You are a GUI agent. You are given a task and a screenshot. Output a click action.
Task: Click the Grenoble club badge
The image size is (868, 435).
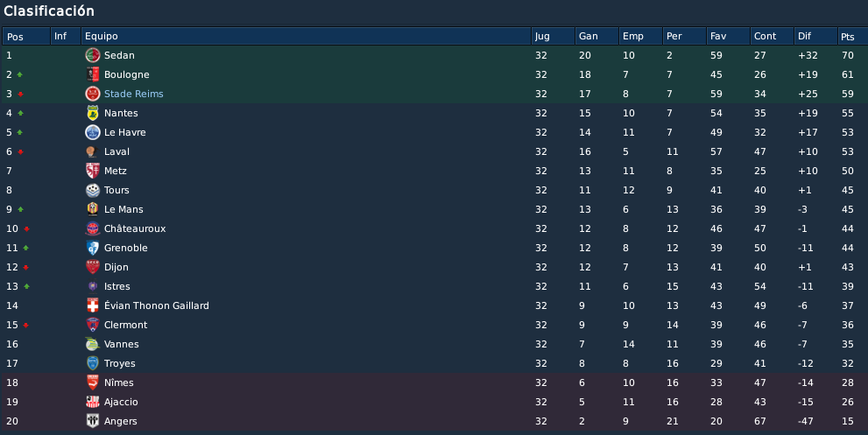coord(93,248)
